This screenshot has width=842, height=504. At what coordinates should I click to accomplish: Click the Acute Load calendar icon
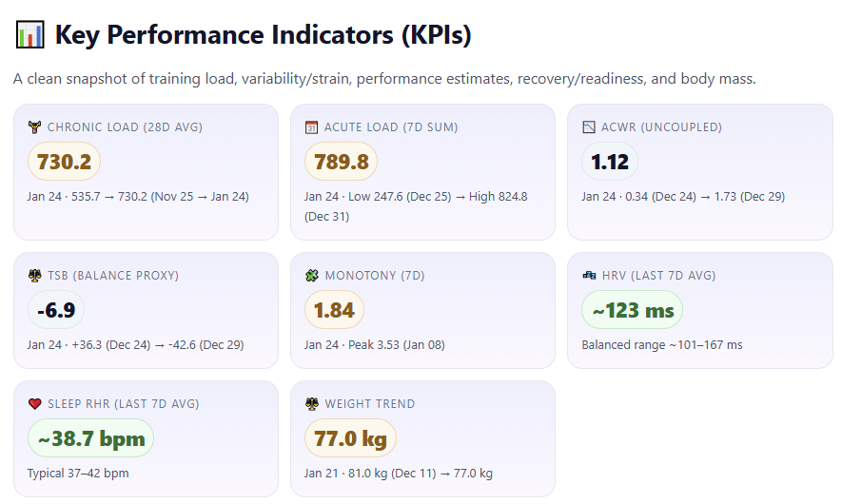pos(311,127)
